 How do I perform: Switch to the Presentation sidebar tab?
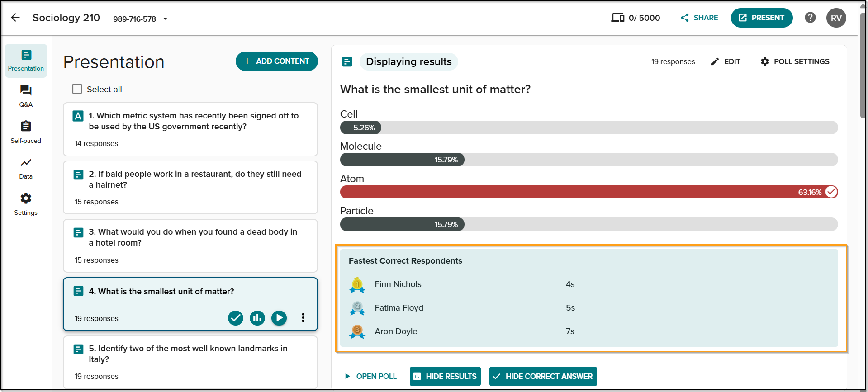[26, 61]
